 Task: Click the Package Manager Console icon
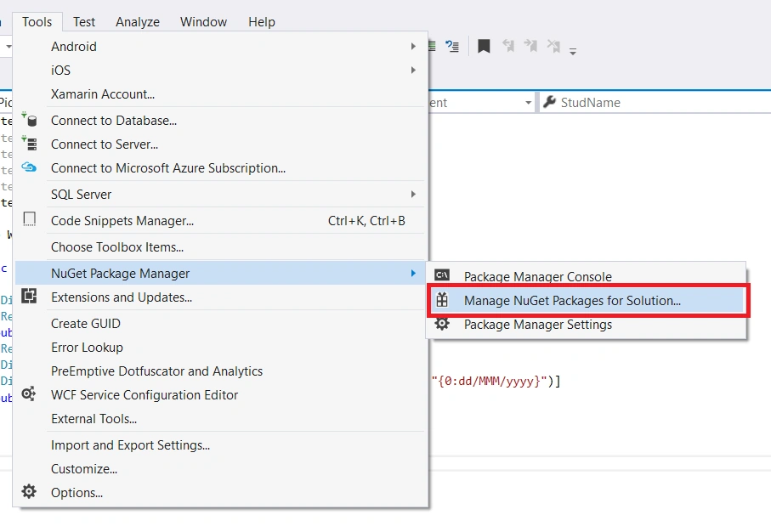pyautogui.click(x=442, y=274)
